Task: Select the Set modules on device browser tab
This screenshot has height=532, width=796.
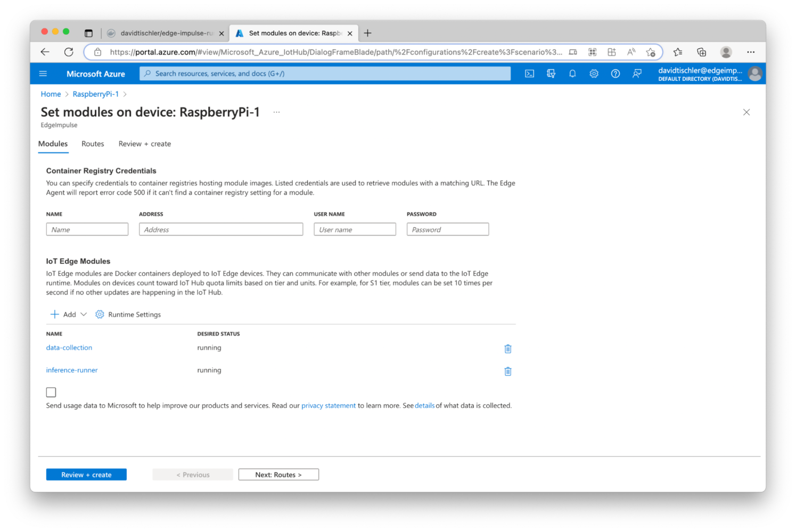Action: pos(294,33)
